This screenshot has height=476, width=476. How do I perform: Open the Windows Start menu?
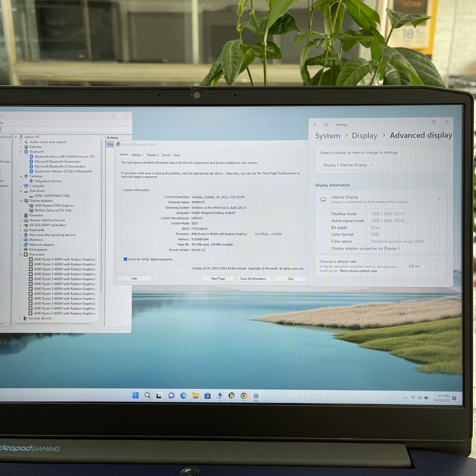(135, 395)
